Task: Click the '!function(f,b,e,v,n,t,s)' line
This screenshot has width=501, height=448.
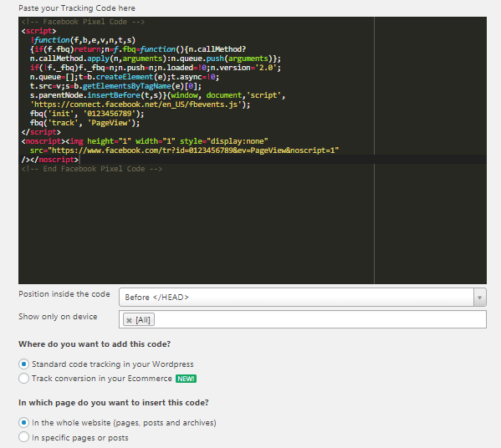Action: coord(83,40)
